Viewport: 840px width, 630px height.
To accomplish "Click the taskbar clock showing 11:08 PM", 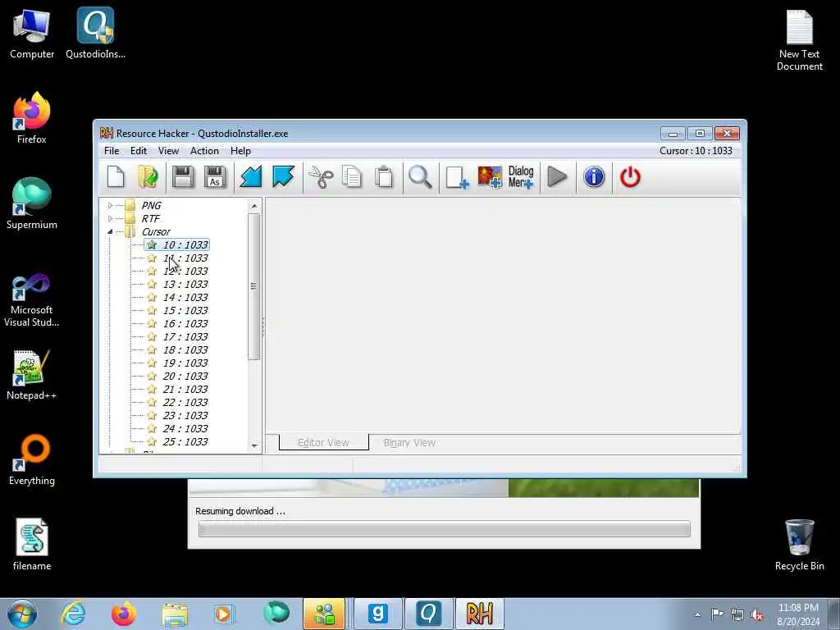I will pos(798,614).
